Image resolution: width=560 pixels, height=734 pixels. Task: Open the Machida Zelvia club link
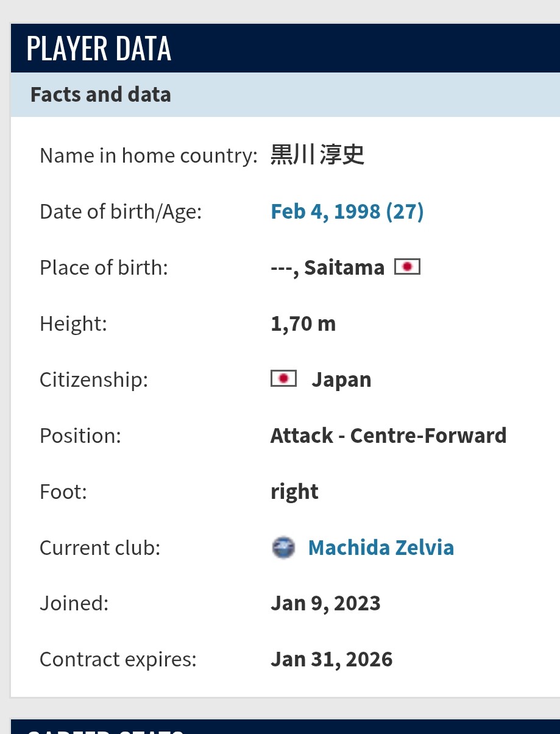(x=381, y=548)
